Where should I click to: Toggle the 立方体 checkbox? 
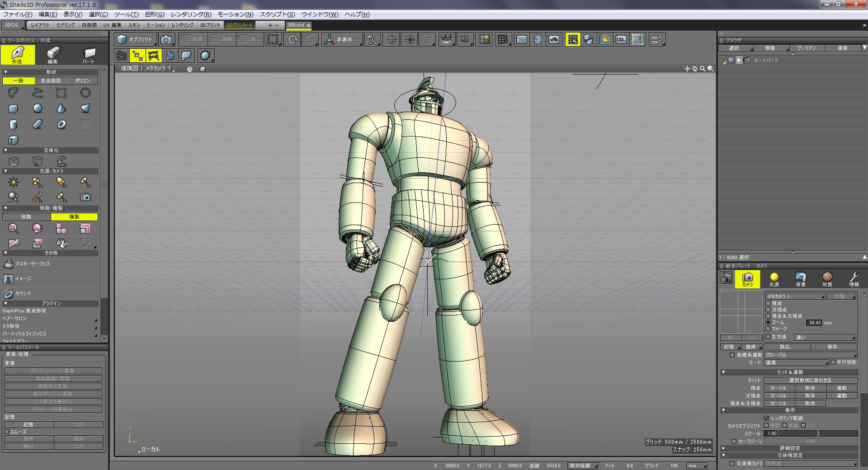click(768, 337)
